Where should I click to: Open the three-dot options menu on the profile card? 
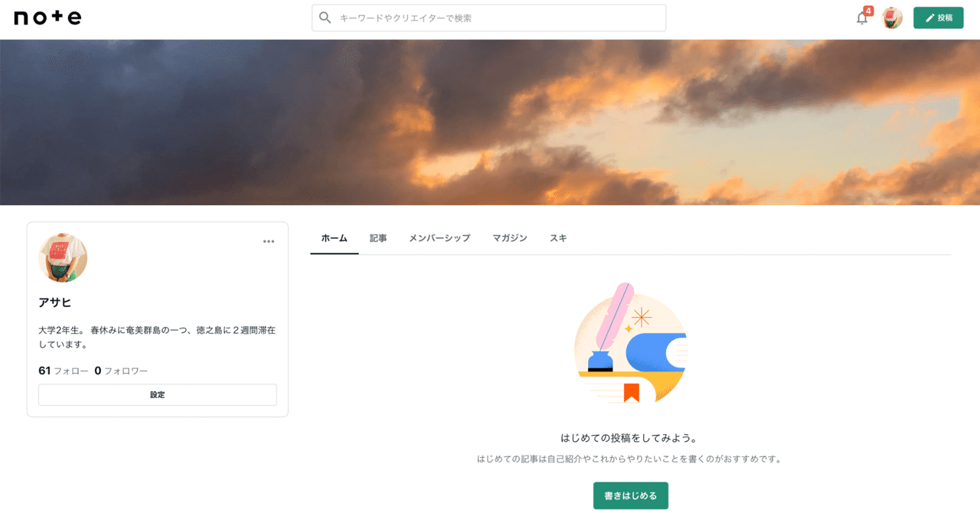[269, 241]
